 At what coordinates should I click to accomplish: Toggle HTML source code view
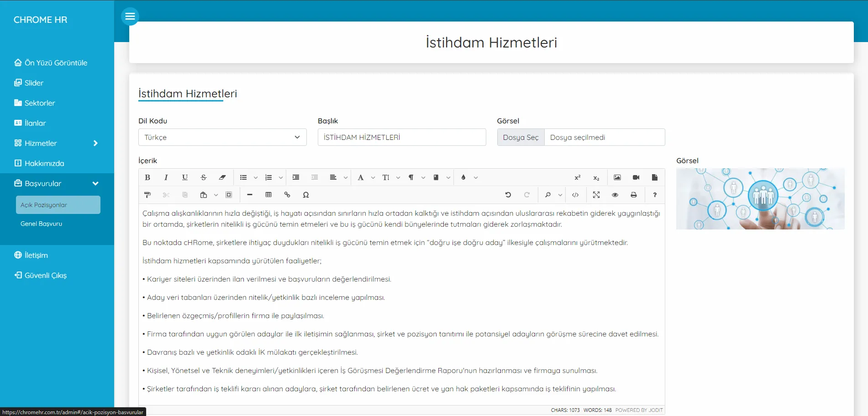[x=575, y=195]
